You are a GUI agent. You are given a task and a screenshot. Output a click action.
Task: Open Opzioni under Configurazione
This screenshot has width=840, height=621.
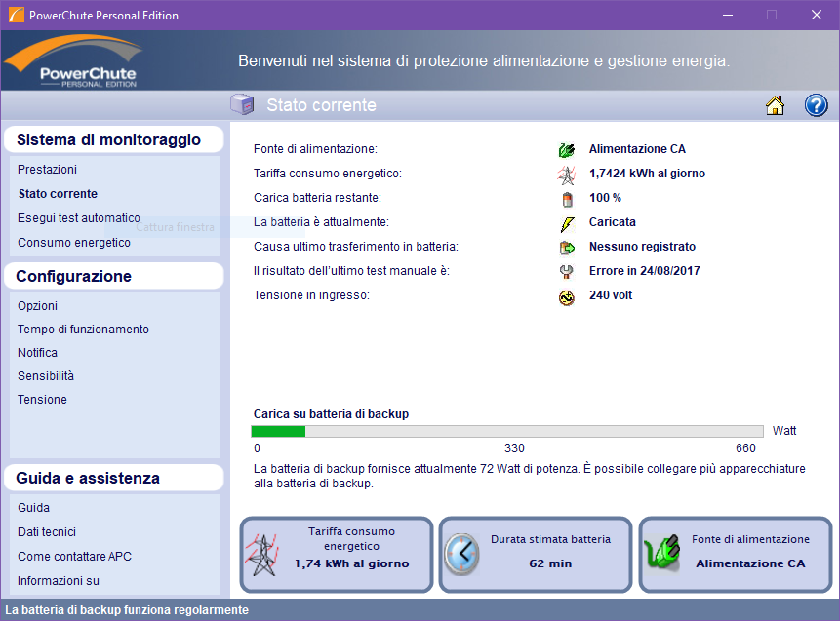click(37, 306)
